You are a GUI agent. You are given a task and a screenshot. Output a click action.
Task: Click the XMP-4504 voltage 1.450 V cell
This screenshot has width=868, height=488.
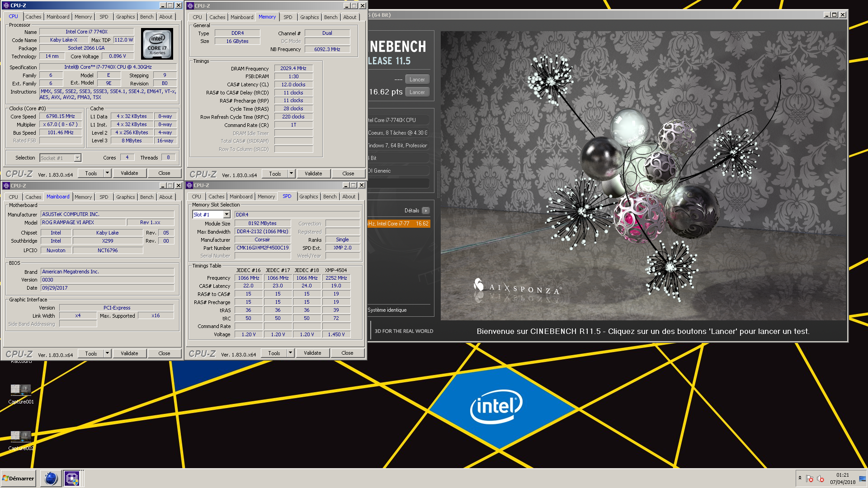[x=336, y=334]
